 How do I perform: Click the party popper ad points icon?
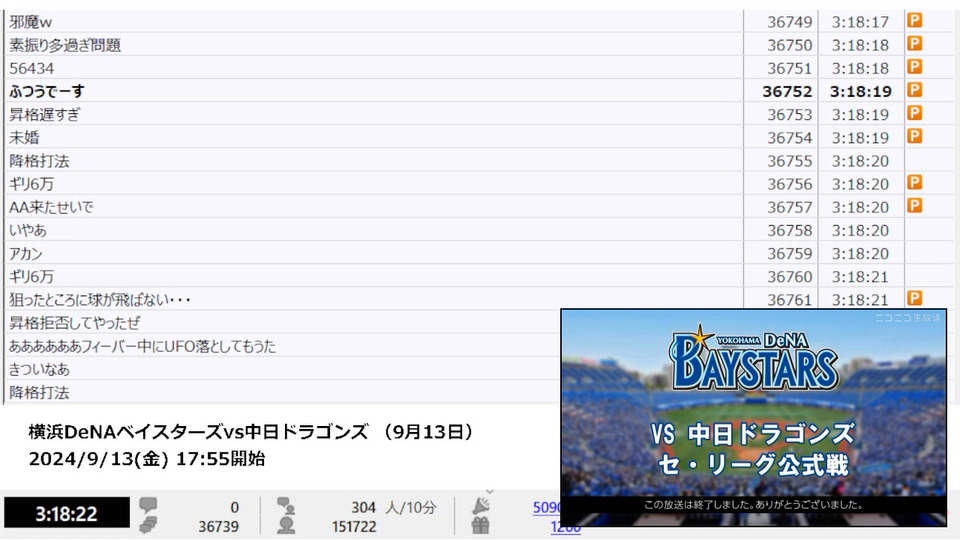click(x=481, y=506)
